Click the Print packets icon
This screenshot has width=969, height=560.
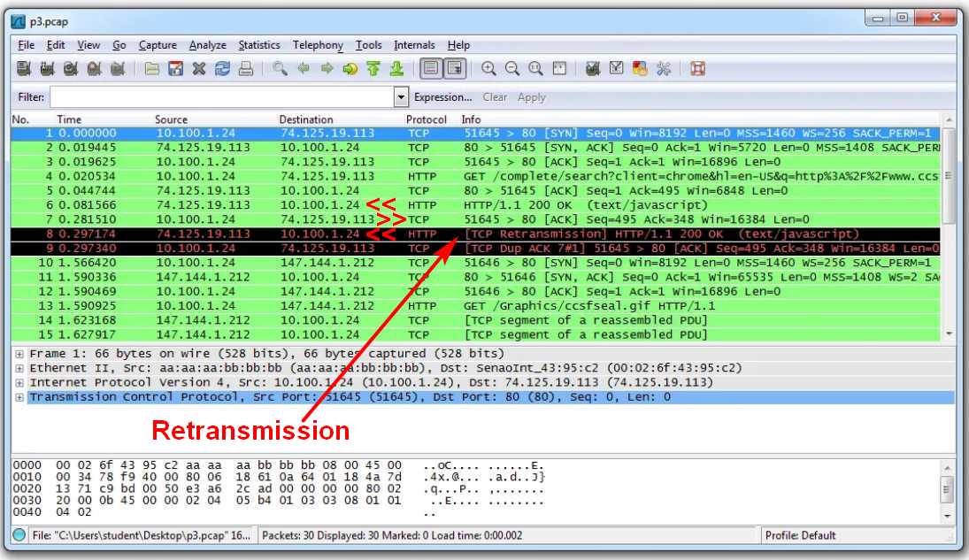pos(246,68)
